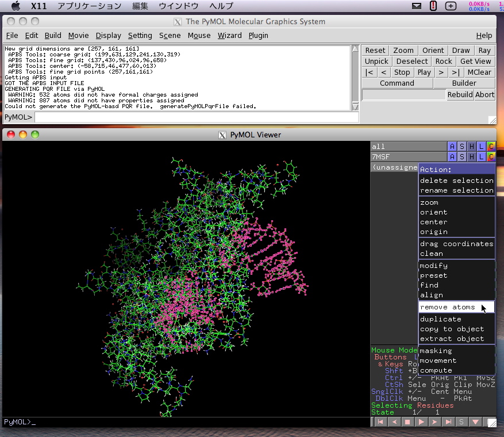Open the Setting menu
Screen dimensions: 504x437
pos(140,36)
